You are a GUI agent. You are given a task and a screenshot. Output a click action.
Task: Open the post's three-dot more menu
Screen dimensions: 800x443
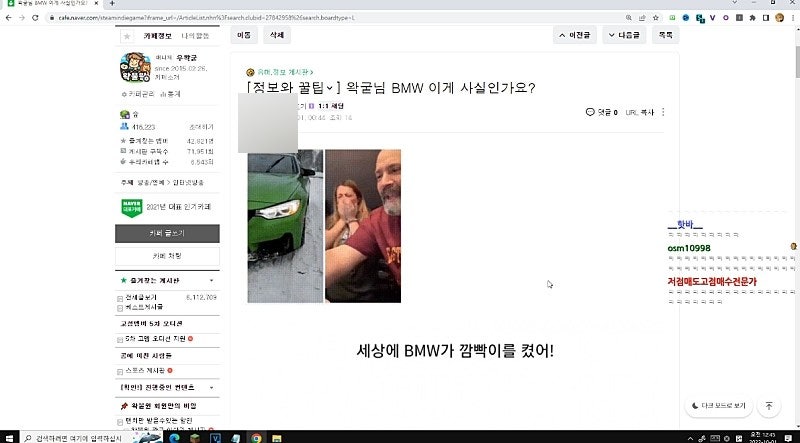point(663,112)
